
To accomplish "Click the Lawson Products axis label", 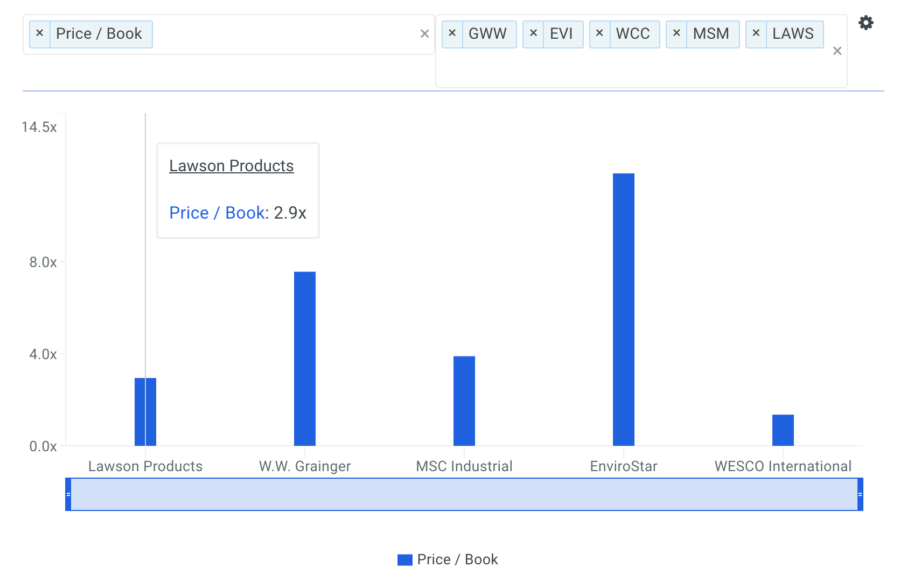I will click(145, 466).
